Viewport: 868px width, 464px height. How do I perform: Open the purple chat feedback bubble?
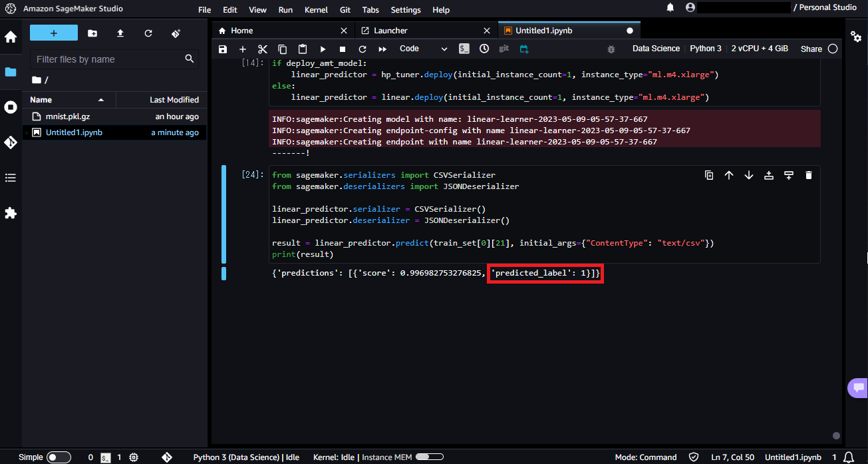tap(858, 387)
